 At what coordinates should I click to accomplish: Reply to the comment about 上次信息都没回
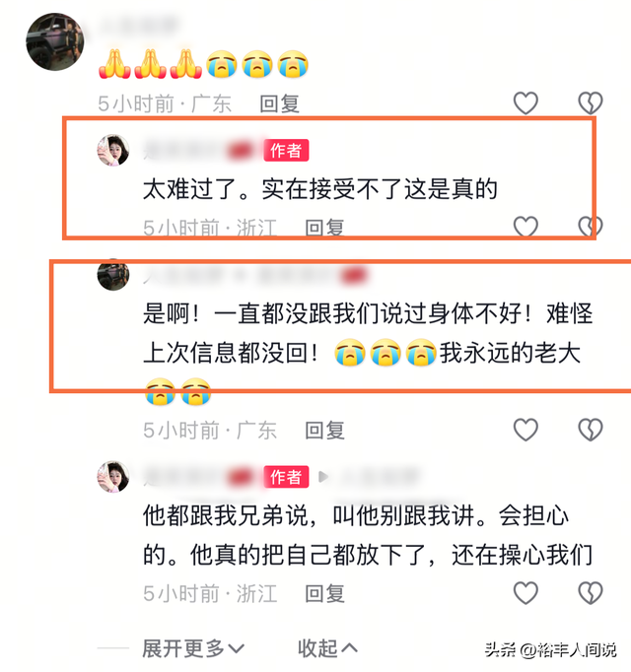pos(324,431)
